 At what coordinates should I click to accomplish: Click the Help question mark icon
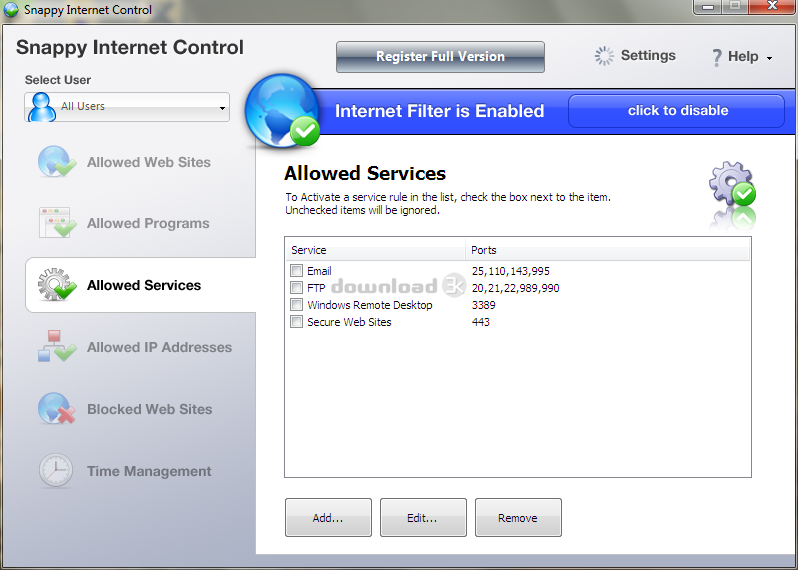717,57
